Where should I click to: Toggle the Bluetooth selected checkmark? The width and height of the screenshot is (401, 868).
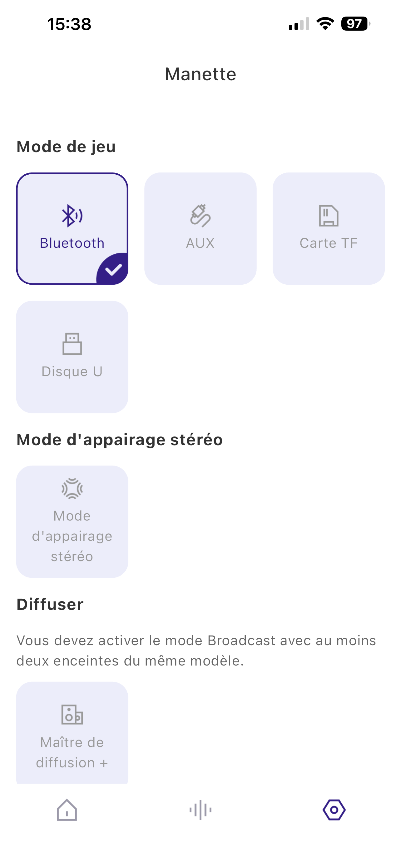(x=113, y=270)
